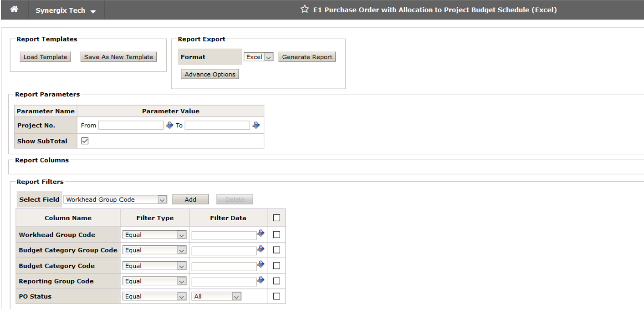
Task: Uncheck the Show SubTotal checkbox
Action: pos(84,141)
